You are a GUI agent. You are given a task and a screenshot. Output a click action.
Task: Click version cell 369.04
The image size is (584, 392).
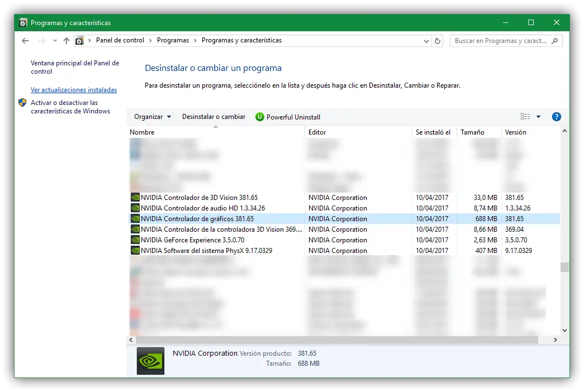pyautogui.click(x=514, y=230)
